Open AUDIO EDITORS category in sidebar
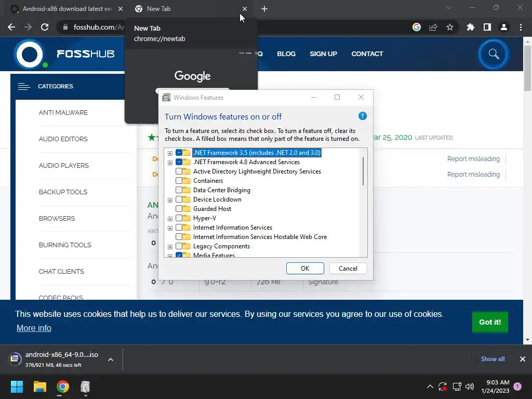 click(x=63, y=139)
